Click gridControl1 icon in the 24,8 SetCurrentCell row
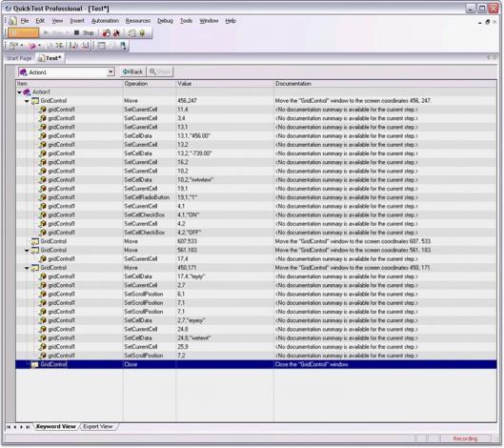The width and height of the screenshot is (504, 448). (43, 329)
